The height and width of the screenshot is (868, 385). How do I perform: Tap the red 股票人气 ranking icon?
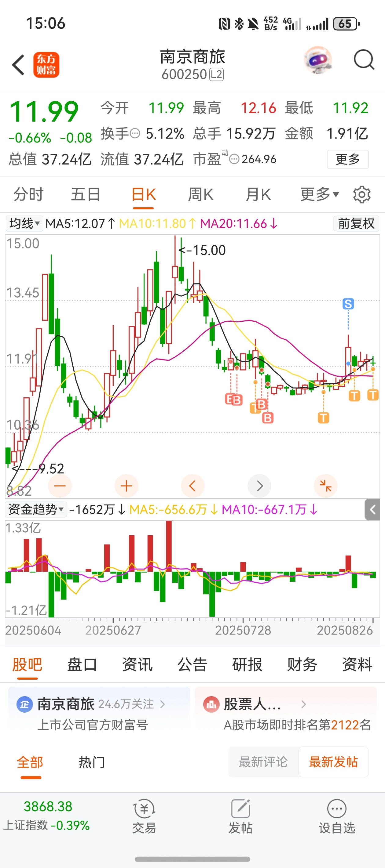[x=211, y=704]
